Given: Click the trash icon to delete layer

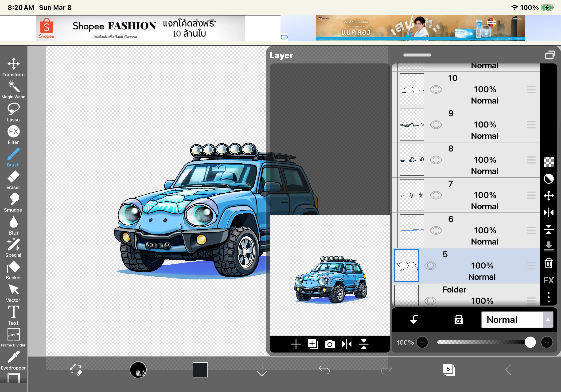Looking at the screenshot, I should coord(549,263).
